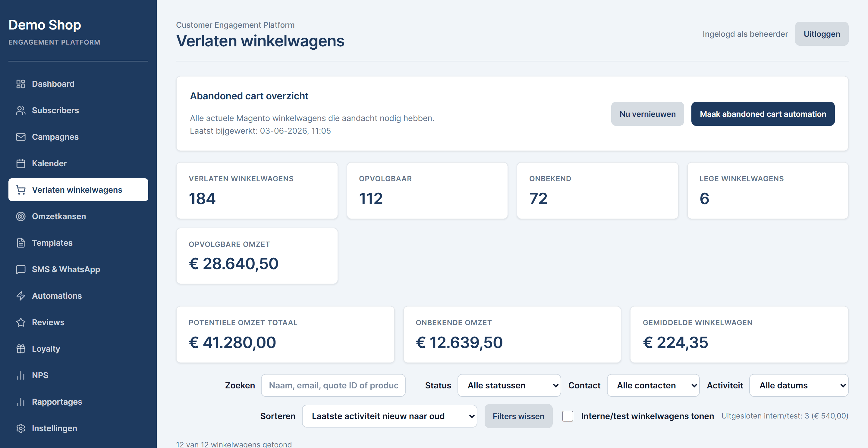The width and height of the screenshot is (868, 448).
Task: Click the Zoeken search input field
Action: click(x=333, y=385)
